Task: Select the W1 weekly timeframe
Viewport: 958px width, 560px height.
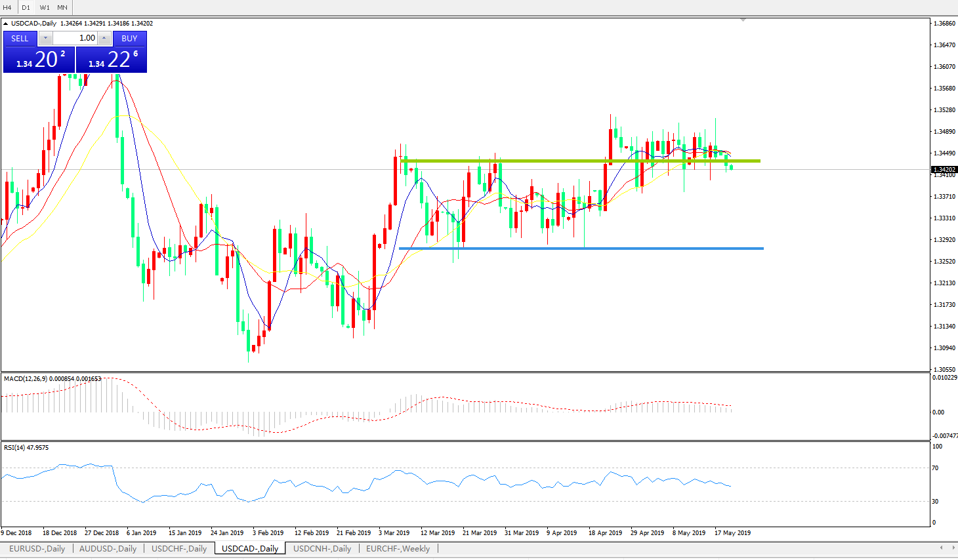Action: 45,8
